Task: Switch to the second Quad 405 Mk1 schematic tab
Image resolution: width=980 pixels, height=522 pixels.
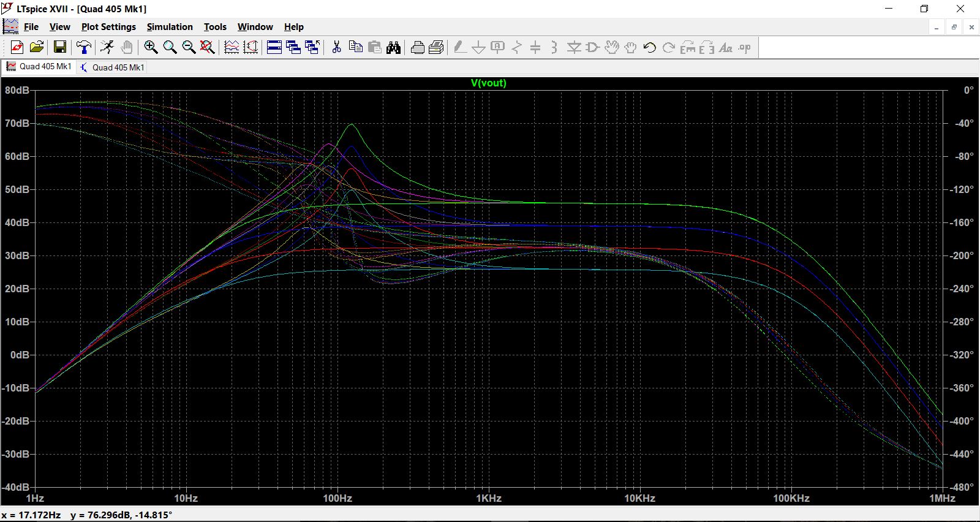Action: pyautogui.click(x=113, y=67)
